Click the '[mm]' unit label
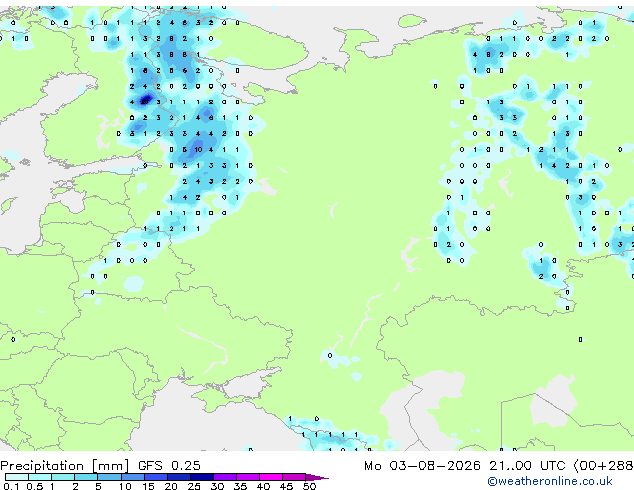 pos(110,466)
